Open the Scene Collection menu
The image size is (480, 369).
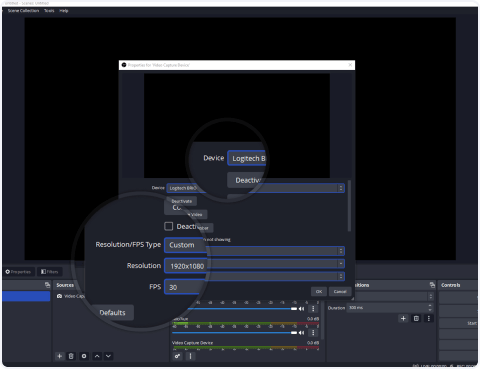[x=23, y=11]
